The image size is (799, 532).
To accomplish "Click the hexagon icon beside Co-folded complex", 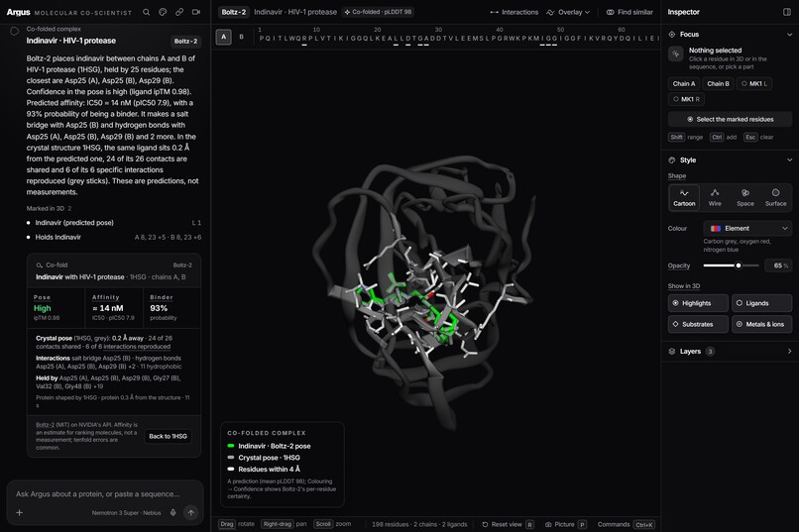I will [14, 32].
